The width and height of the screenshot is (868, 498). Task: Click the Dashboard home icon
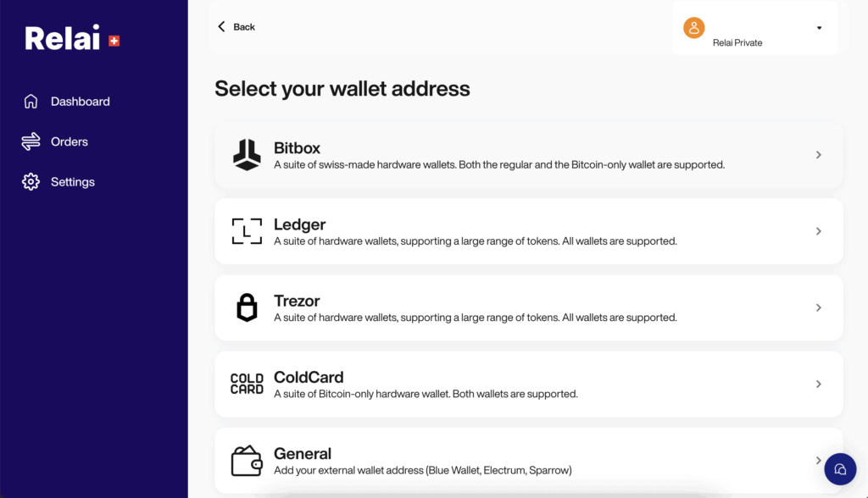31,102
